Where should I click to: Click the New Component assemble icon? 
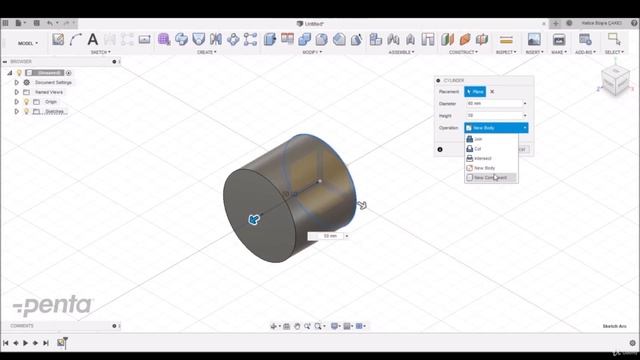pos(375,39)
